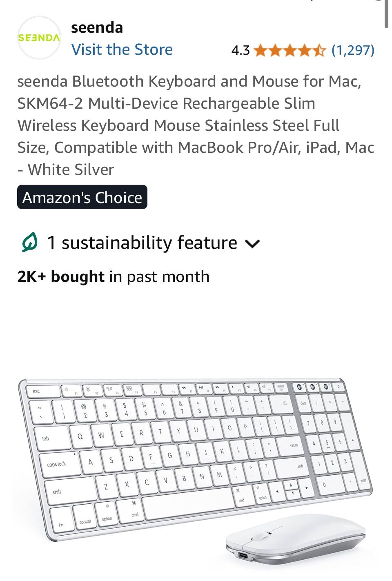Open the seenda store page link
This screenshot has width=392, height=581.
(x=122, y=49)
